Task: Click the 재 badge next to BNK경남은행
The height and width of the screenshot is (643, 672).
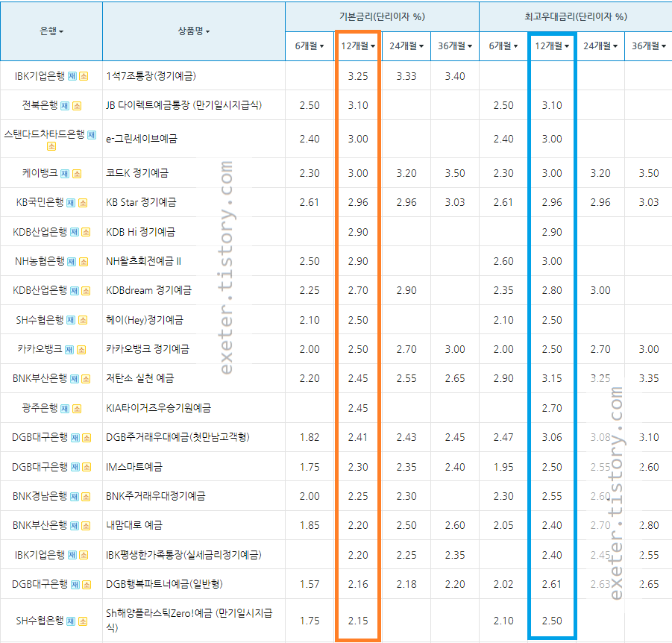Action: point(74,497)
